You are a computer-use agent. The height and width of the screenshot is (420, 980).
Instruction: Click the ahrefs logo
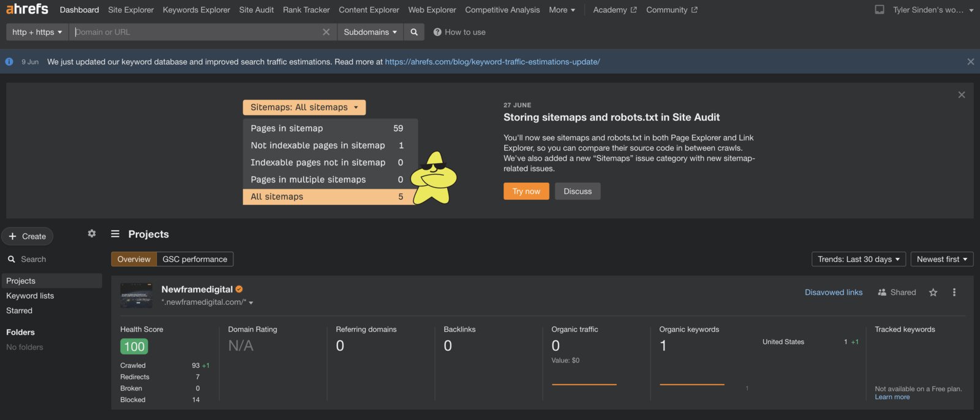pyautogui.click(x=27, y=9)
